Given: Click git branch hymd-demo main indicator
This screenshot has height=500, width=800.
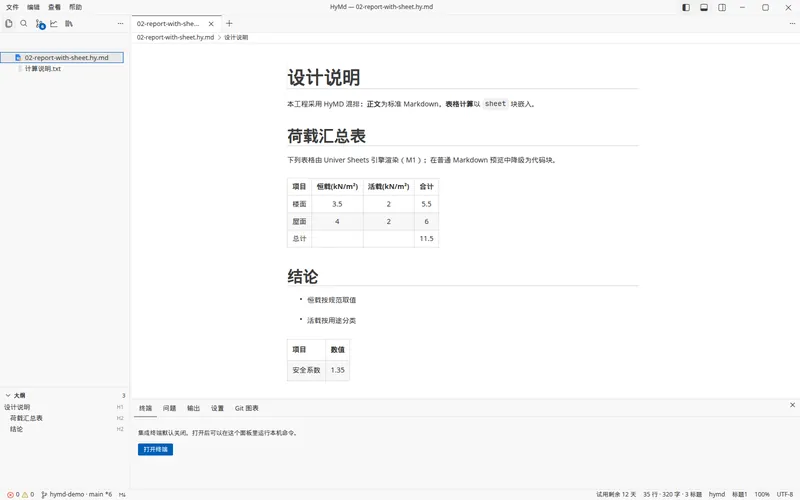Looking at the screenshot, I should tap(77, 494).
